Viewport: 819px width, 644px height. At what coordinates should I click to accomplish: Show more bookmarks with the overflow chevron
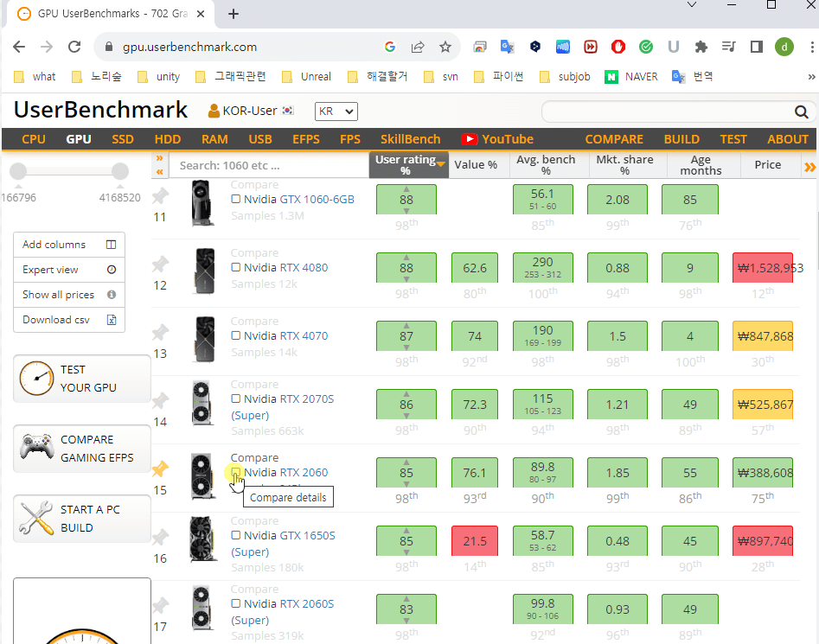tap(811, 77)
